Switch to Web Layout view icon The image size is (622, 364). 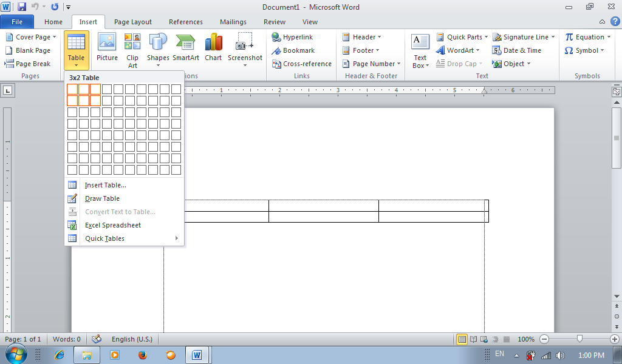(484, 339)
